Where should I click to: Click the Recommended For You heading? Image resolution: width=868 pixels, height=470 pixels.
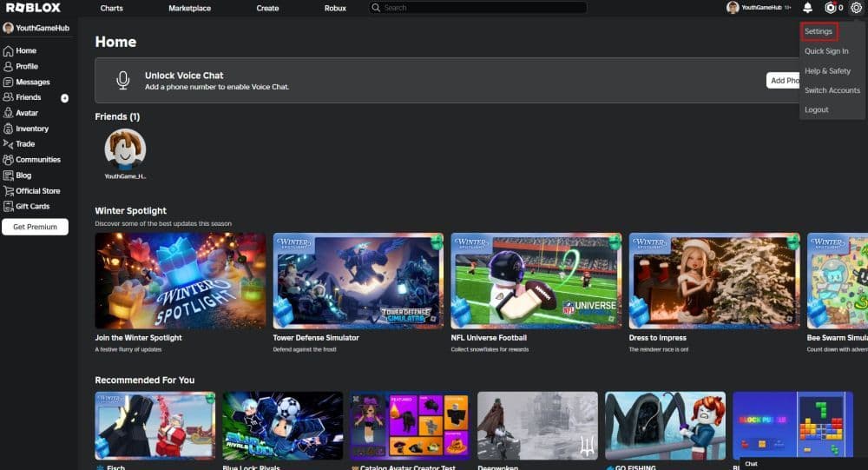pos(144,381)
